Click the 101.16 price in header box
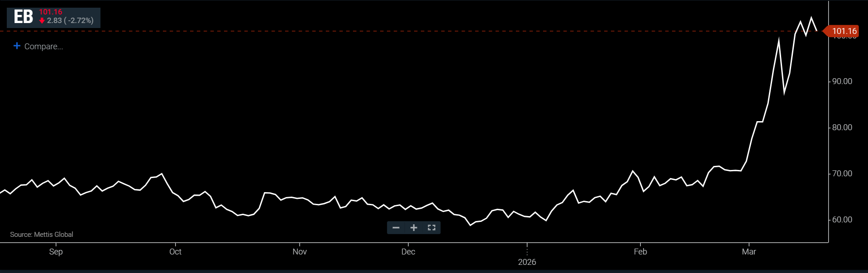The height and width of the screenshot is (273, 868). 51,12
